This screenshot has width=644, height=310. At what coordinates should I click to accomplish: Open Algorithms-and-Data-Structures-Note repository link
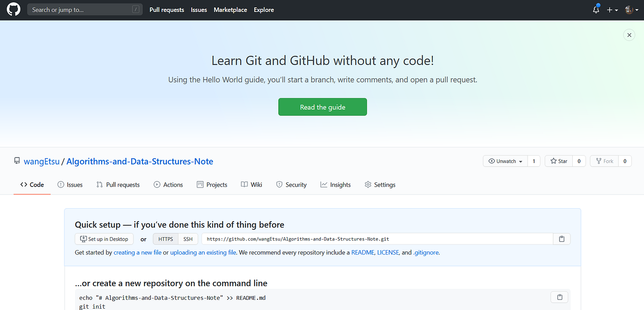click(140, 161)
